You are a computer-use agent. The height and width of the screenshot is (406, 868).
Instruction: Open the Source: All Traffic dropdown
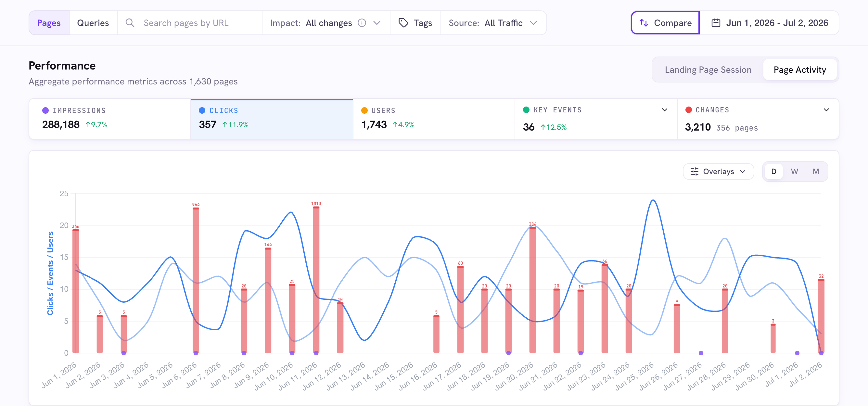(x=493, y=23)
